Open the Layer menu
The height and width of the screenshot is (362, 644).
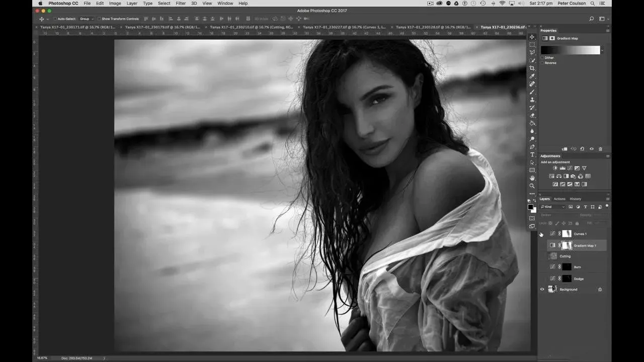click(x=132, y=4)
